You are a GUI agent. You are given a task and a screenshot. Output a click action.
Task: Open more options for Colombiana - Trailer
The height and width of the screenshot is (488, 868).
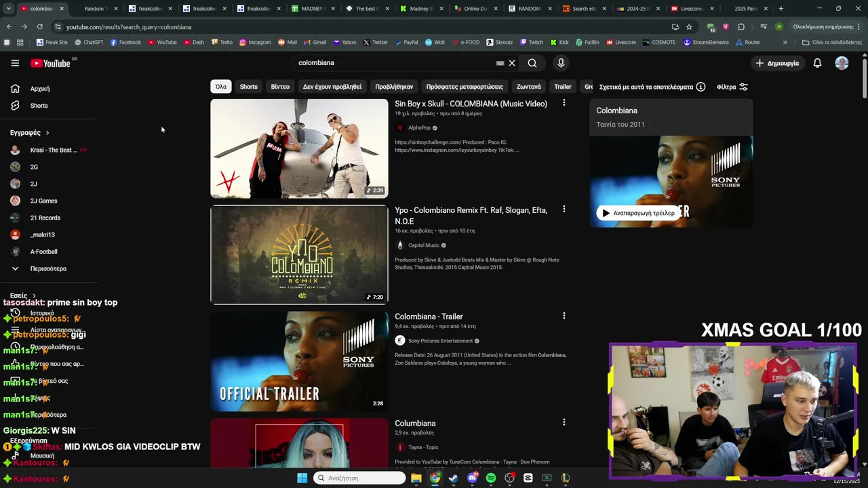[x=564, y=316]
